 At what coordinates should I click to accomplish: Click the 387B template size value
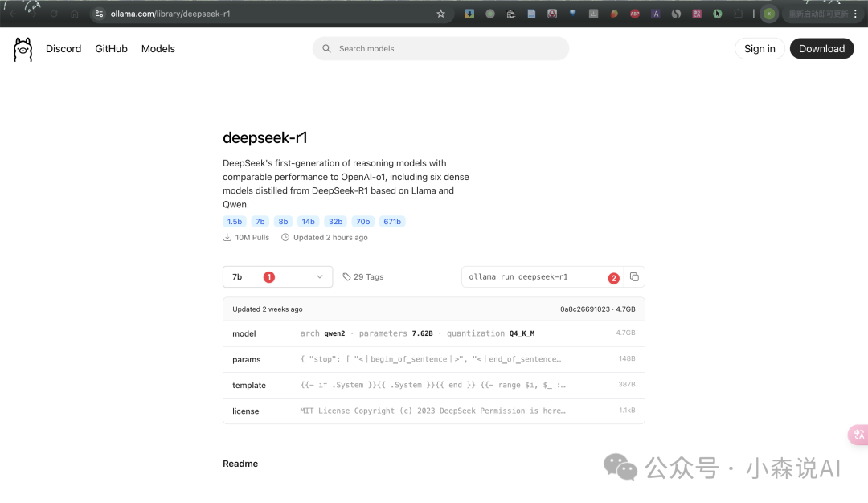coord(627,385)
